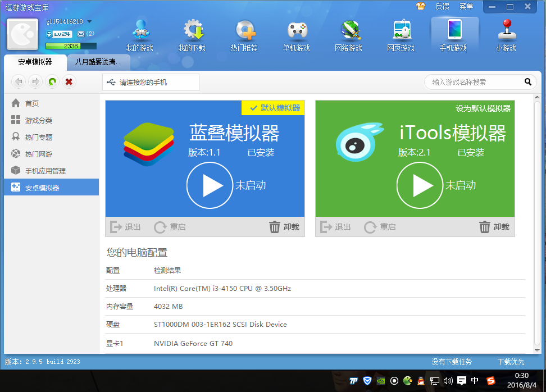Image resolution: width=546 pixels, height=392 pixels.
Task: Click the Sogou S tray icon
Action: (x=491, y=381)
